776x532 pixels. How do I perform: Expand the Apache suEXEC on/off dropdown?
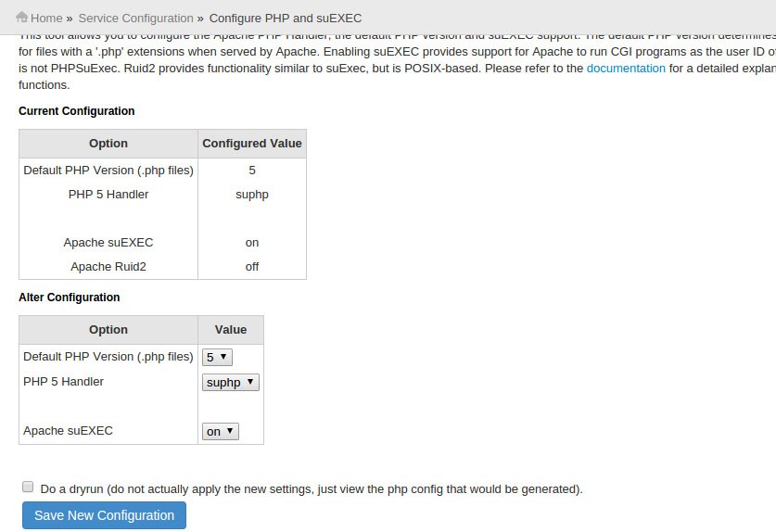221,431
